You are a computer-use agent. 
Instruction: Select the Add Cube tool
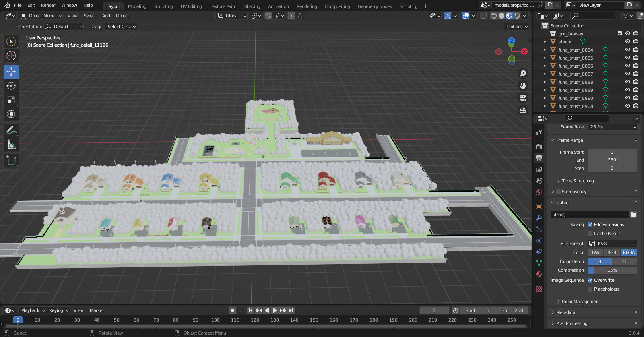11,160
